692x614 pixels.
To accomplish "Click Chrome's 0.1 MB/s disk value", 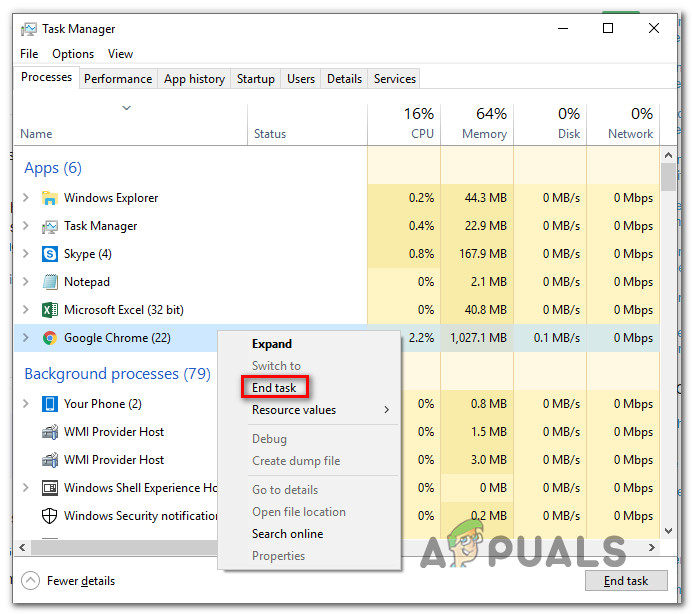I will (557, 338).
